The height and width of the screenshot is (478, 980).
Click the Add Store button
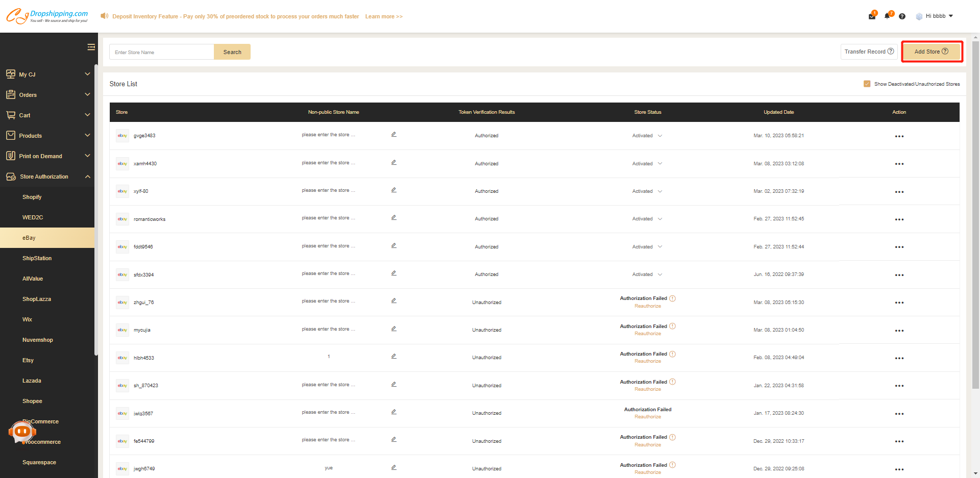pyautogui.click(x=932, y=52)
